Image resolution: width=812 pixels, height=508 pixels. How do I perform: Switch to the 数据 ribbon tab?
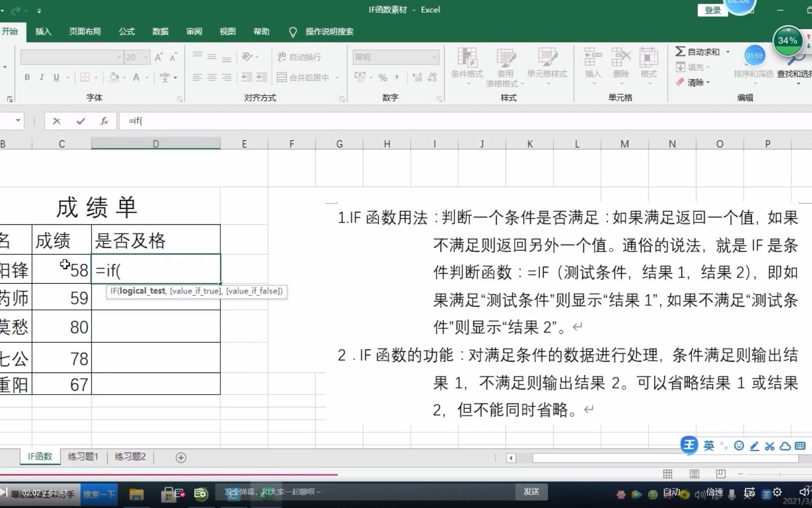(x=159, y=32)
